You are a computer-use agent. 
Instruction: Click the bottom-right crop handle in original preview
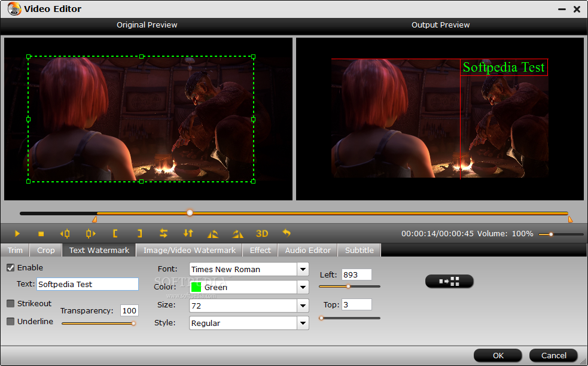tap(254, 181)
